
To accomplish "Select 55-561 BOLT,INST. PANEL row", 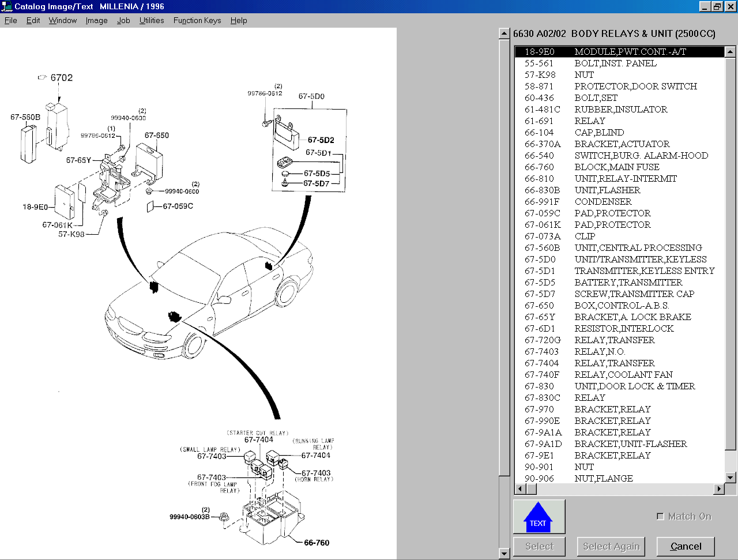I will 619,63.
